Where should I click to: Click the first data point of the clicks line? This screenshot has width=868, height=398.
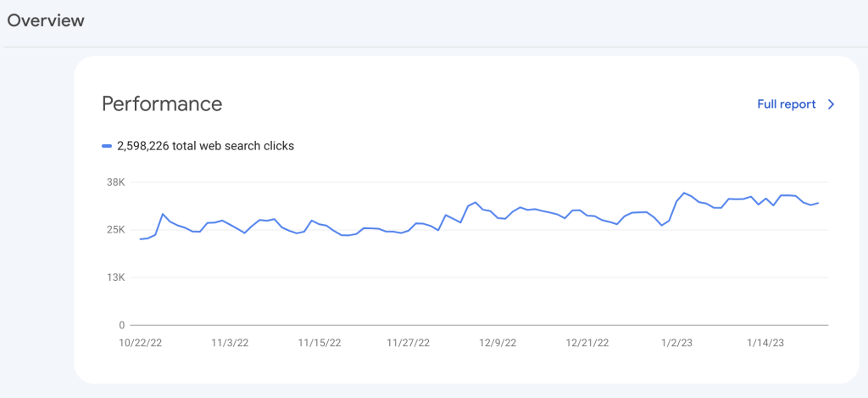pos(141,239)
